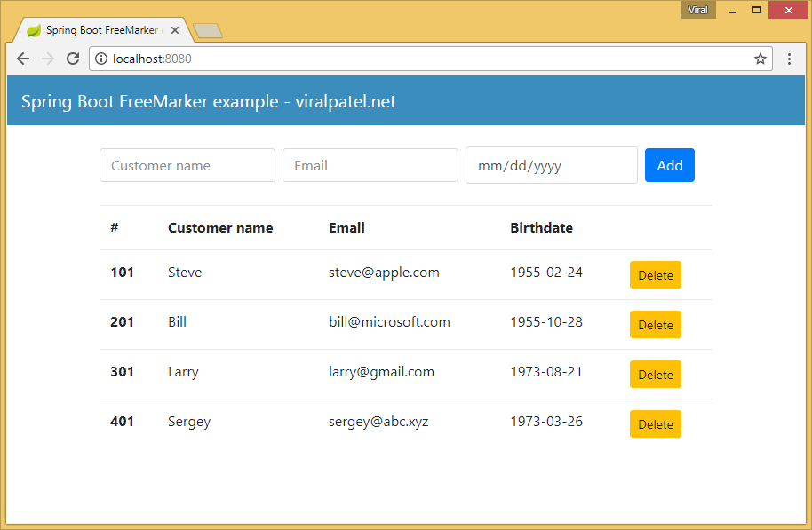The height and width of the screenshot is (530, 812).
Task: Open a new browser tab
Action: pos(208,30)
